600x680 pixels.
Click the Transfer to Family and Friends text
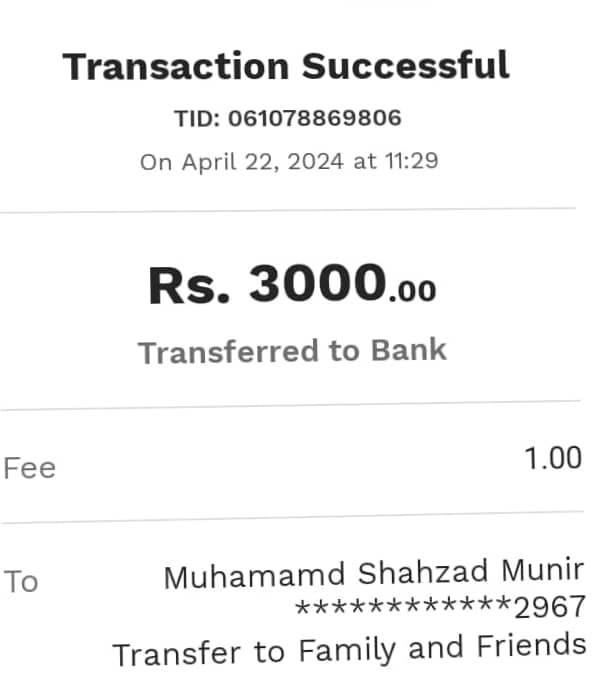click(349, 651)
